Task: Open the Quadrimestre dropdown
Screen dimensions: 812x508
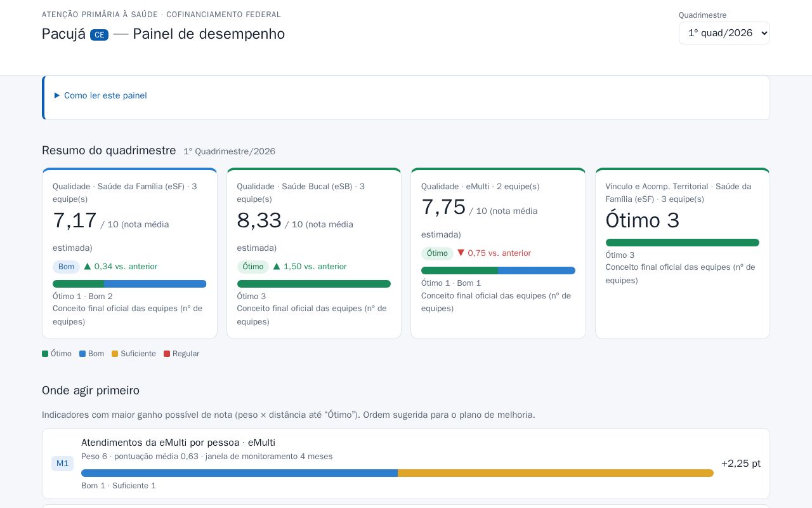Action: point(724,33)
